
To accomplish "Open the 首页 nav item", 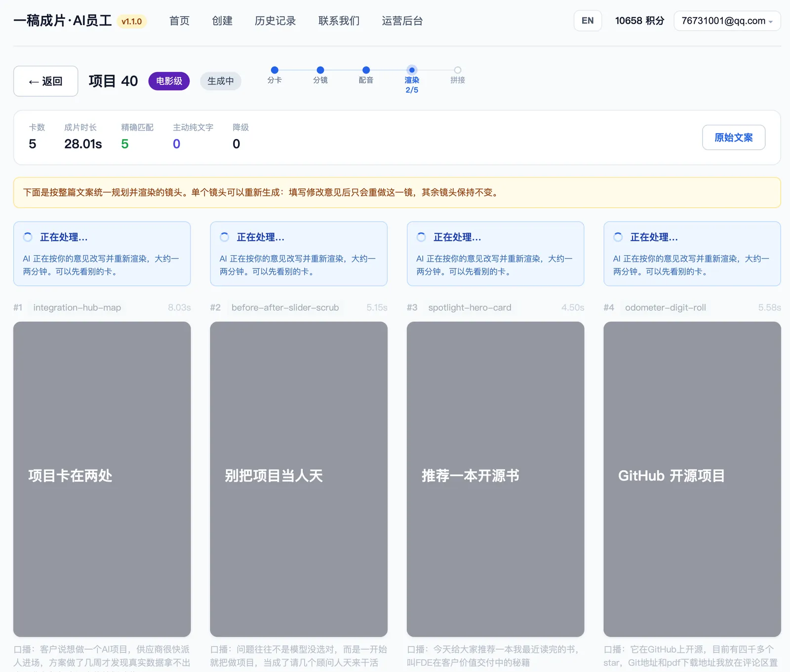I will click(179, 21).
